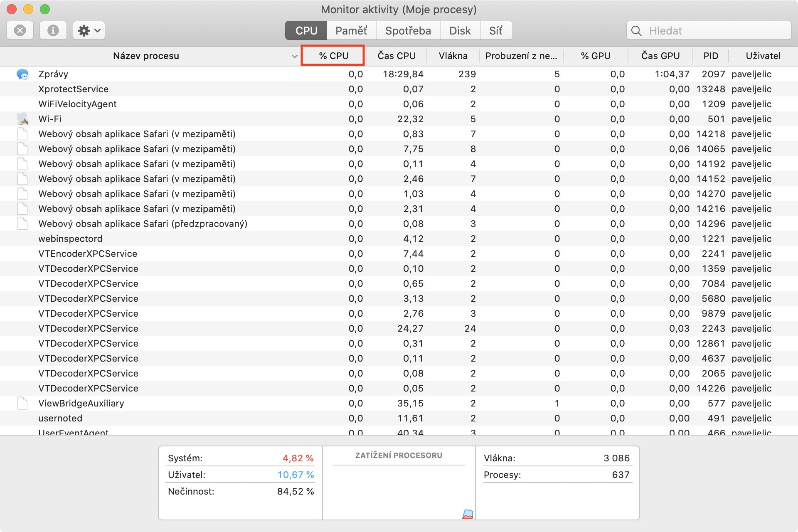Open the gear actions dropdown menu
The width and height of the screenshot is (798, 532).
coord(89,31)
